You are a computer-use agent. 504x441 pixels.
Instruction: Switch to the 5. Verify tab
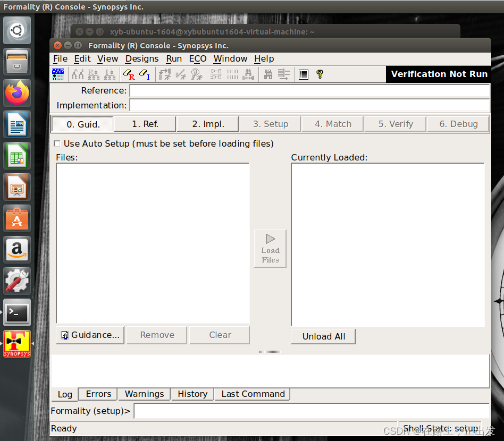396,124
